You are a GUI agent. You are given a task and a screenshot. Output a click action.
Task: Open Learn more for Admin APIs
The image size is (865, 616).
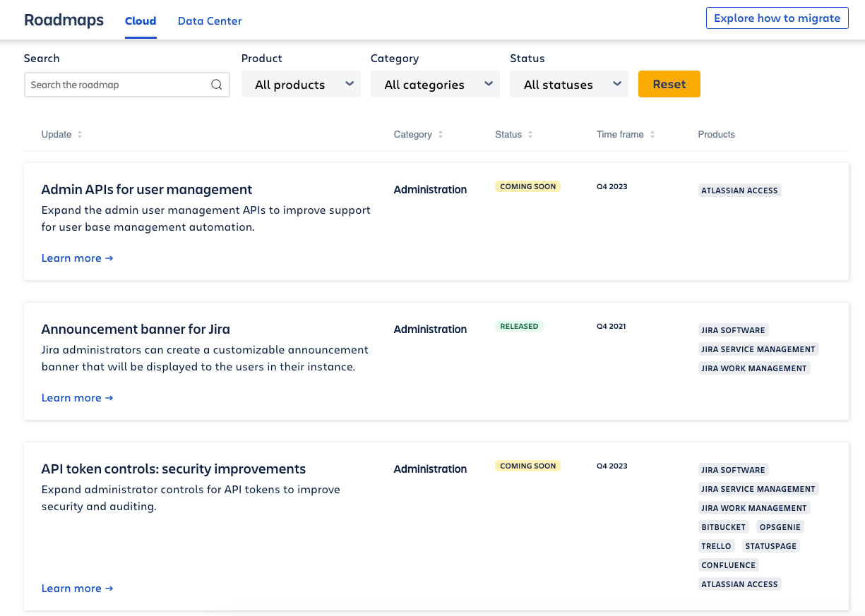(77, 258)
